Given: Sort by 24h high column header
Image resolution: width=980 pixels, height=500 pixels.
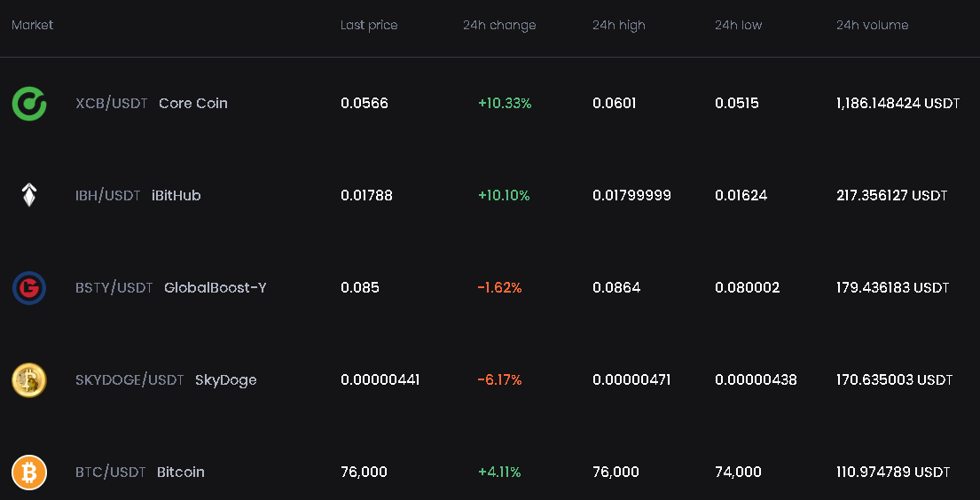Looking at the screenshot, I should (619, 25).
